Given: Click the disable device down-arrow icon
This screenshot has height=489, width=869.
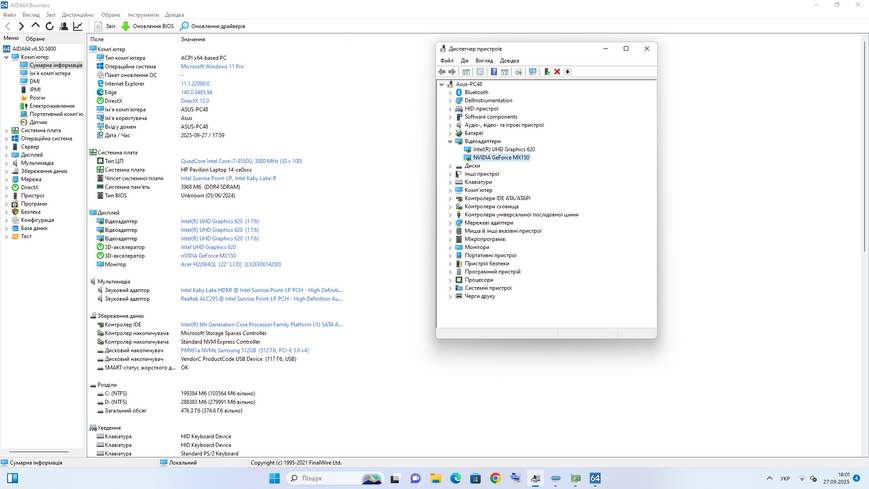Looking at the screenshot, I should (x=568, y=72).
